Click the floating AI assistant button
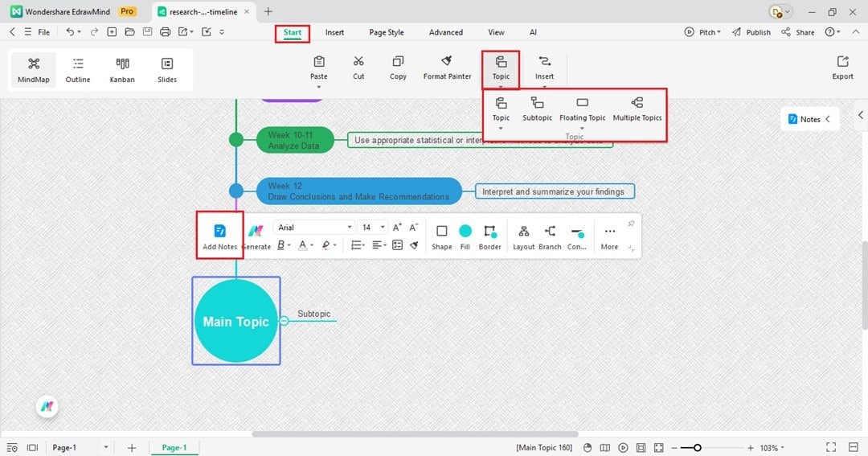Screen dimensions: 868x456 pos(47,407)
